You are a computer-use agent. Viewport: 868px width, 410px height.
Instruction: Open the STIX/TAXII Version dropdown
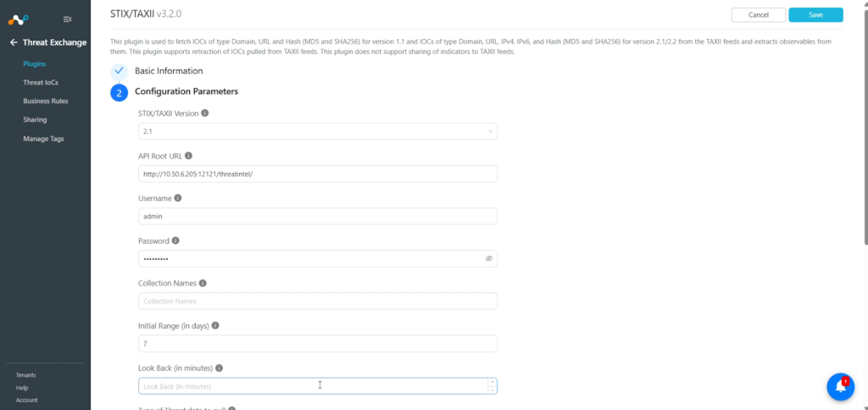[318, 131]
